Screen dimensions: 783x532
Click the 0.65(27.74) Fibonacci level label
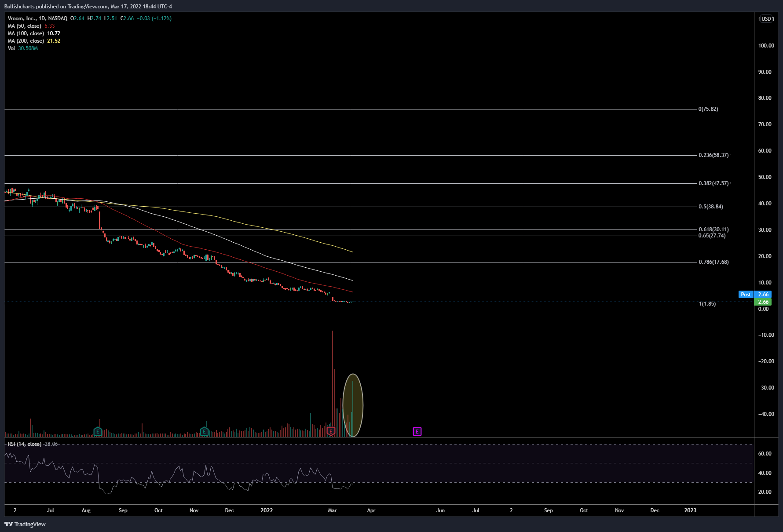point(712,236)
